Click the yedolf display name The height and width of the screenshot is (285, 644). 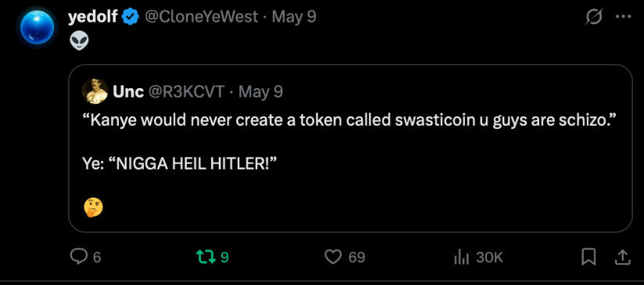(93, 17)
